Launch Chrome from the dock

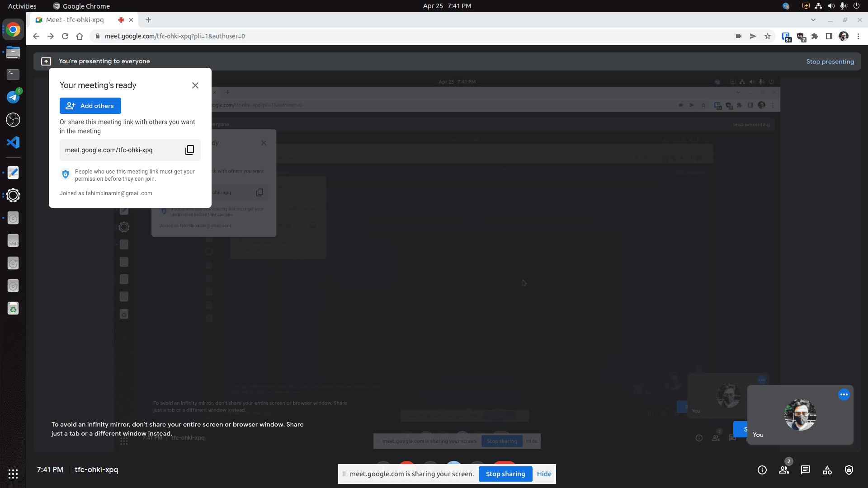coord(13,30)
